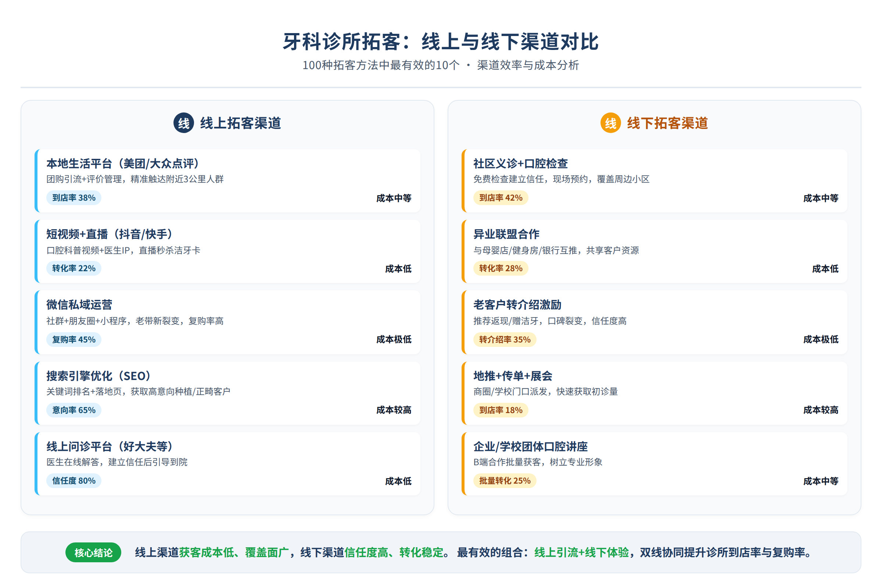The height and width of the screenshot is (588, 882).
Task: Click the 复购率 45% badge
Action: (x=74, y=339)
